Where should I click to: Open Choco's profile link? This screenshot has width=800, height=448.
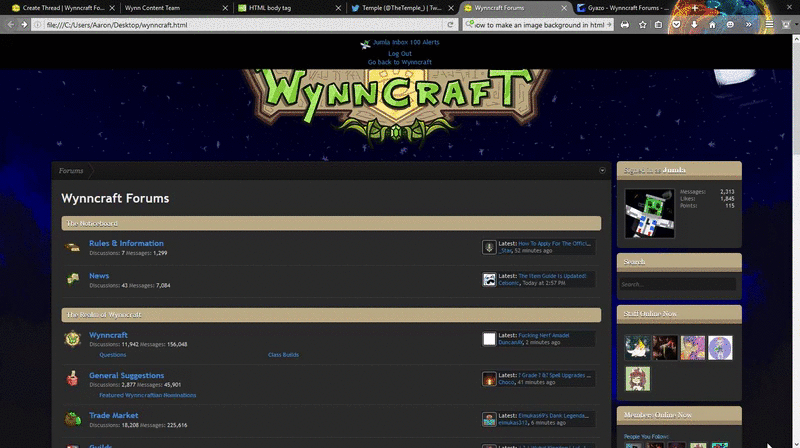tap(506, 382)
